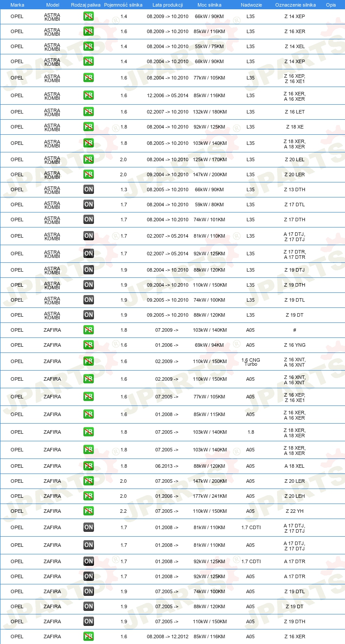Viewport: 345px width, 644px height.
Task: Select the Z 16 LET engine code
Action: click(295, 112)
